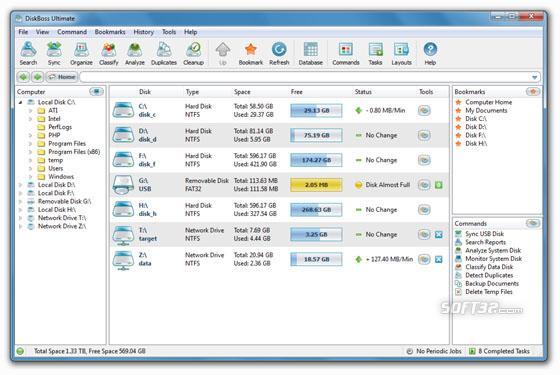The height and width of the screenshot is (375, 560).
Task: Open the Search tool in toolbar
Action: coord(28,53)
